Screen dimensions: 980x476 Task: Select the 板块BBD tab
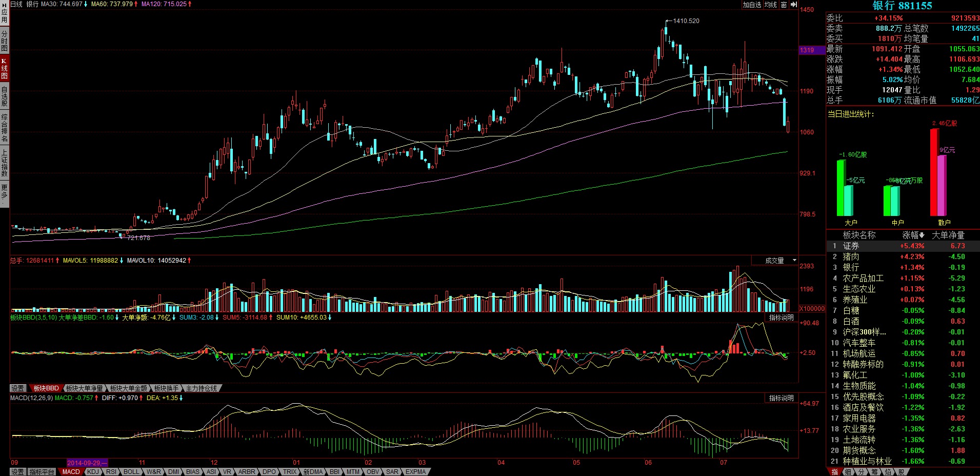[x=46, y=388]
